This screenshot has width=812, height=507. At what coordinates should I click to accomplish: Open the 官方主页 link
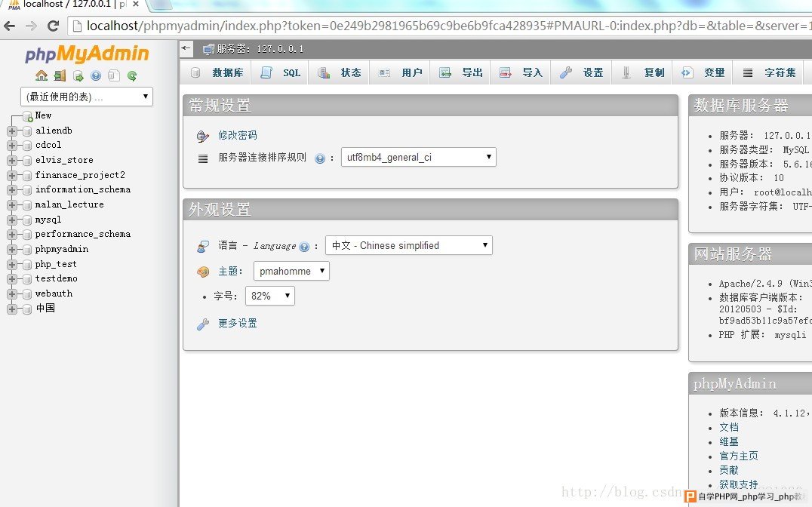[x=739, y=456]
